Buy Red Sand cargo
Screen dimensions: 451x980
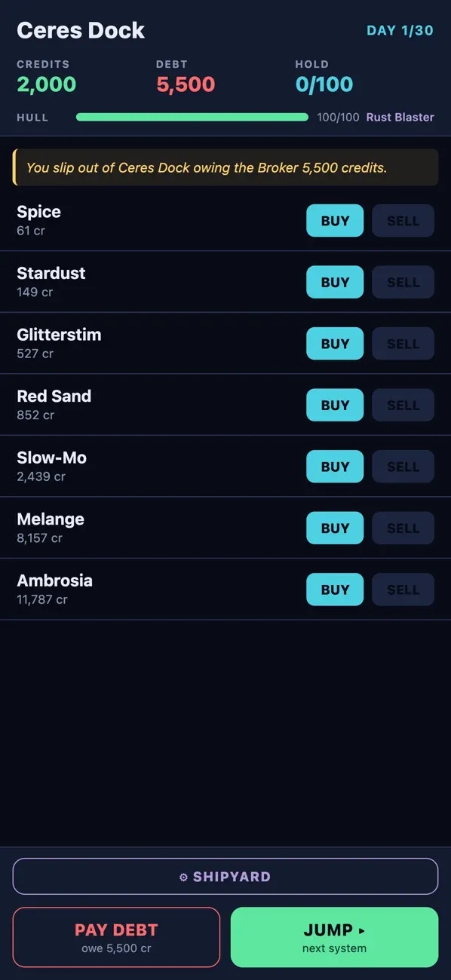click(x=335, y=405)
